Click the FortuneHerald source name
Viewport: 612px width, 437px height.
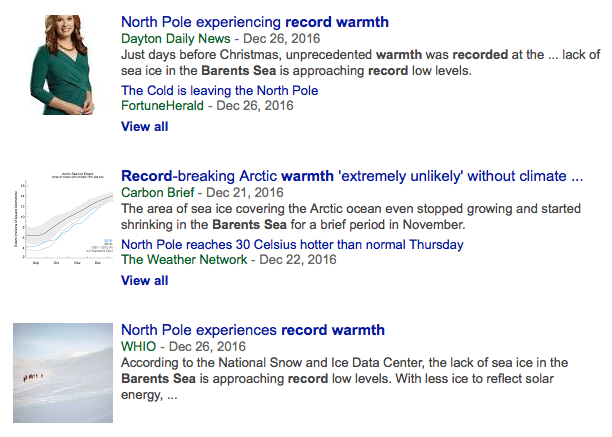pyautogui.click(x=162, y=105)
